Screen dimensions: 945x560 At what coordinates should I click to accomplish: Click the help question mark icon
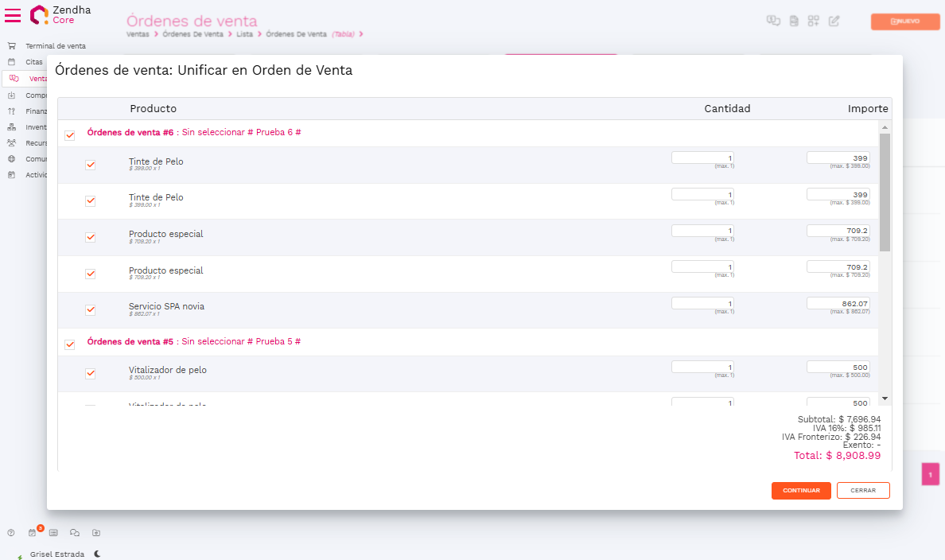(11, 532)
